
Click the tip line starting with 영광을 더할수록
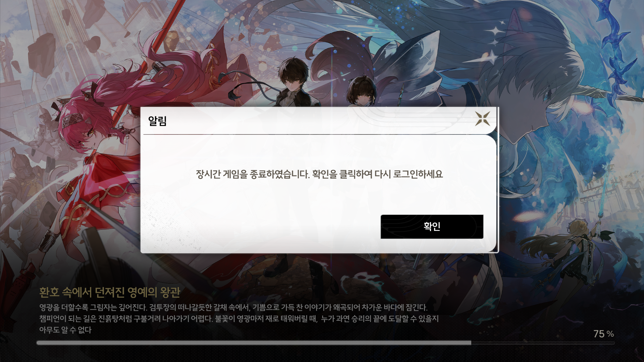(233, 307)
